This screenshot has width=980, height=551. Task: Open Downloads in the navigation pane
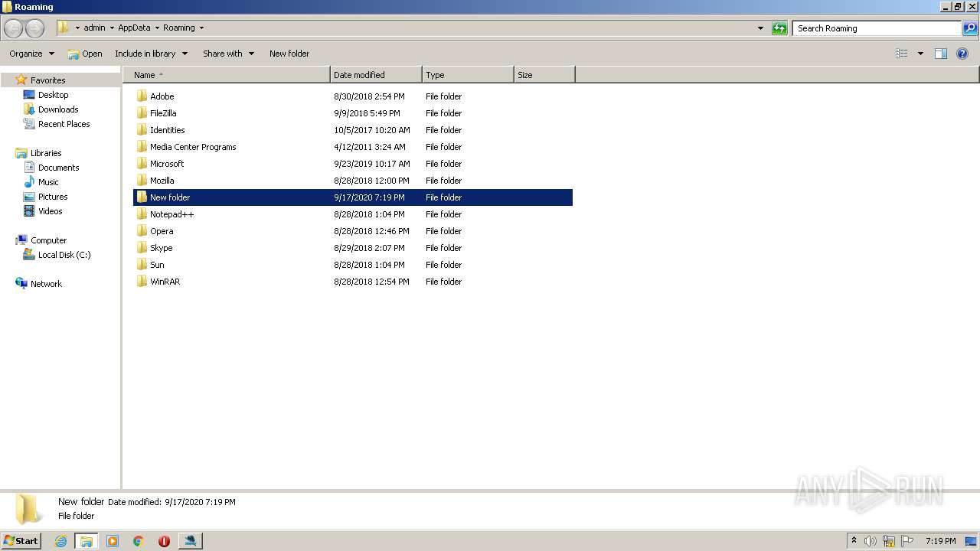click(58, 109)
